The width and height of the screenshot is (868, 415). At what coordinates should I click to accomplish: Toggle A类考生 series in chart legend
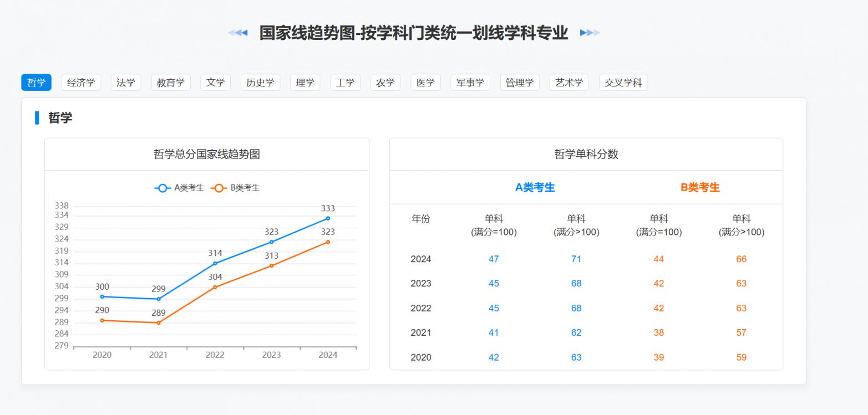pyautogui.click(x=179, y=188)
